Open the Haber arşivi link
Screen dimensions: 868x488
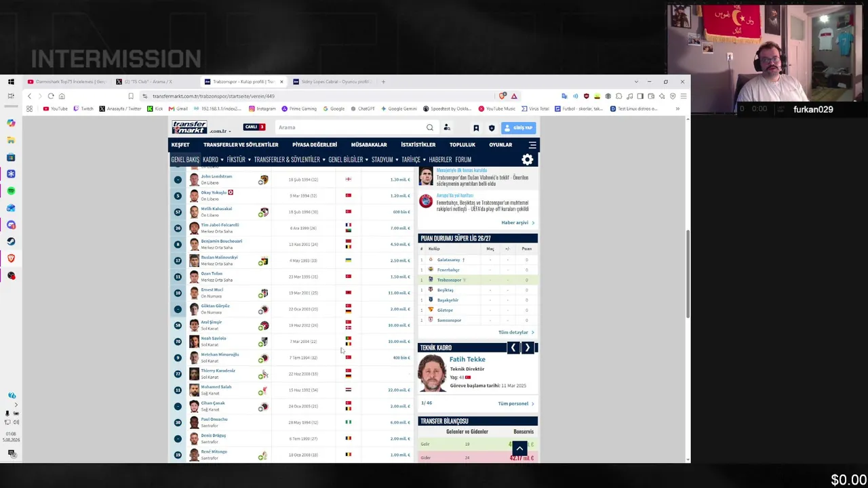point(517,222)
